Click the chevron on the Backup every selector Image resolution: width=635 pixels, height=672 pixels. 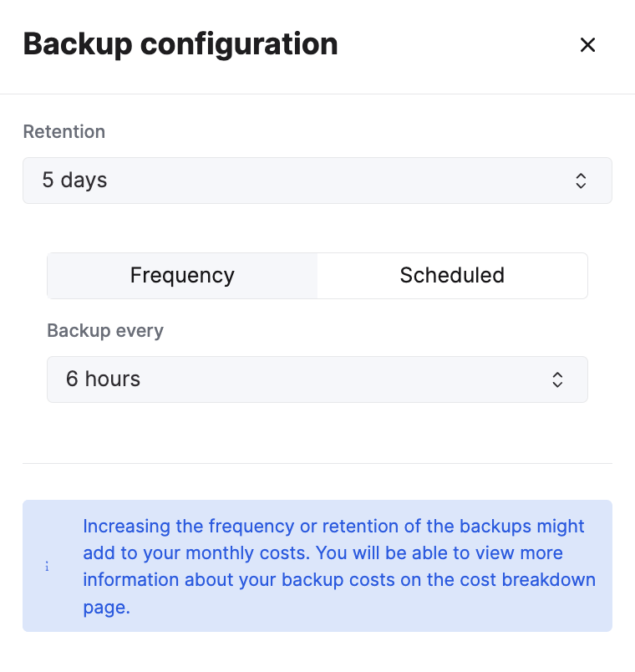coord(557,379)
